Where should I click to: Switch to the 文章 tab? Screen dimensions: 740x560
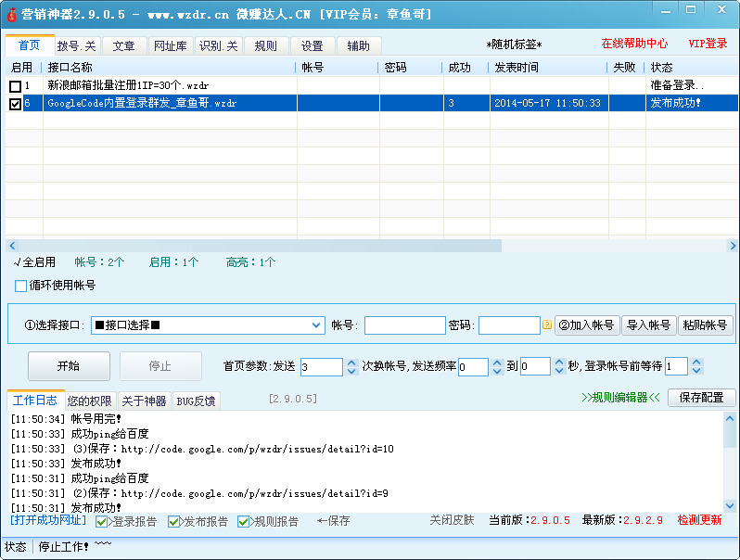pos(123,46)
